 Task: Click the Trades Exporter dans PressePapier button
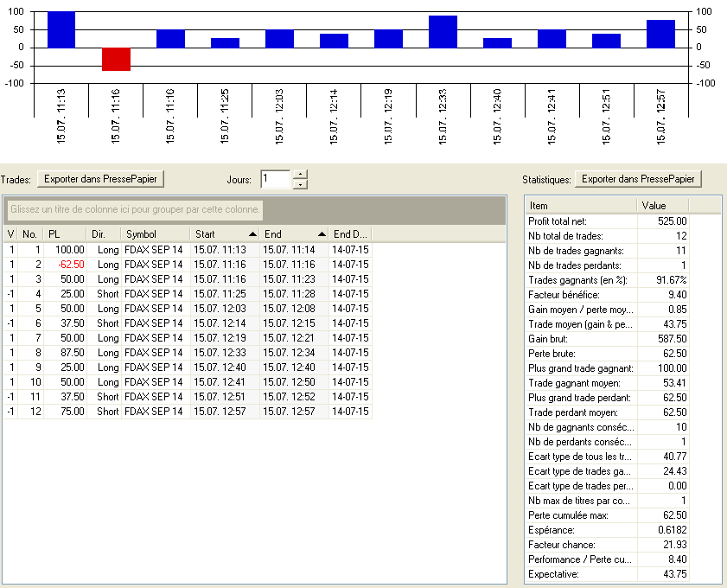(100, 179)
